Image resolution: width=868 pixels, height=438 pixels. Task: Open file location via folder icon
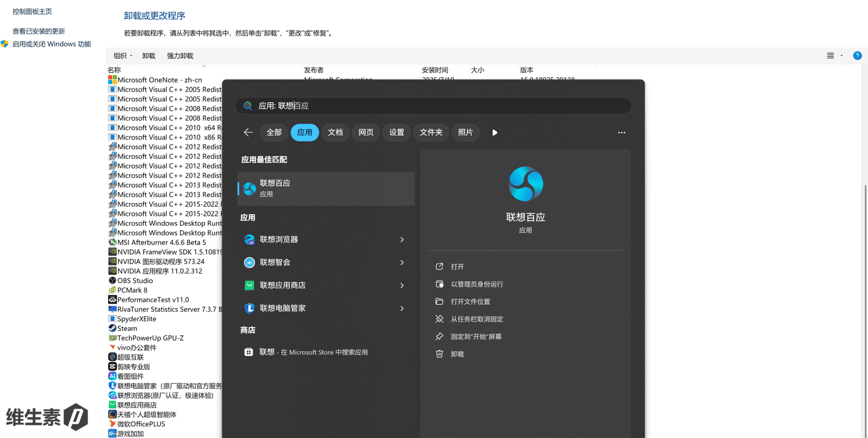click(439, 302)
